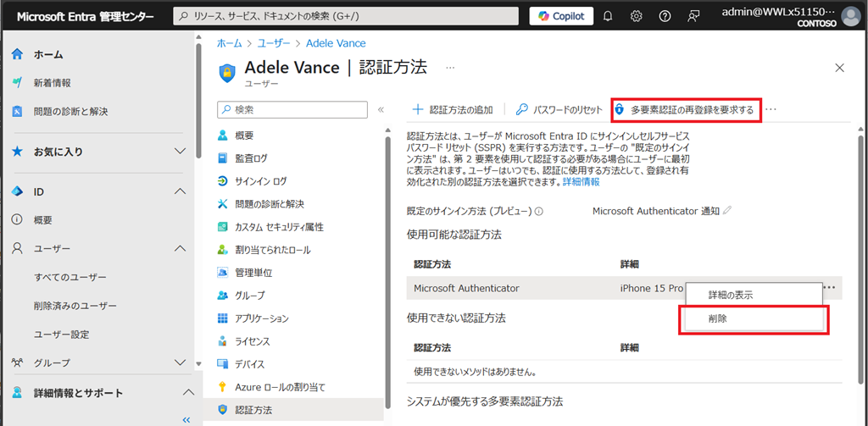The image size is (868, 426).
Task: Click the 新着情報 icon in sidebar
Action: pyautogui.click(x=17, y=83)
